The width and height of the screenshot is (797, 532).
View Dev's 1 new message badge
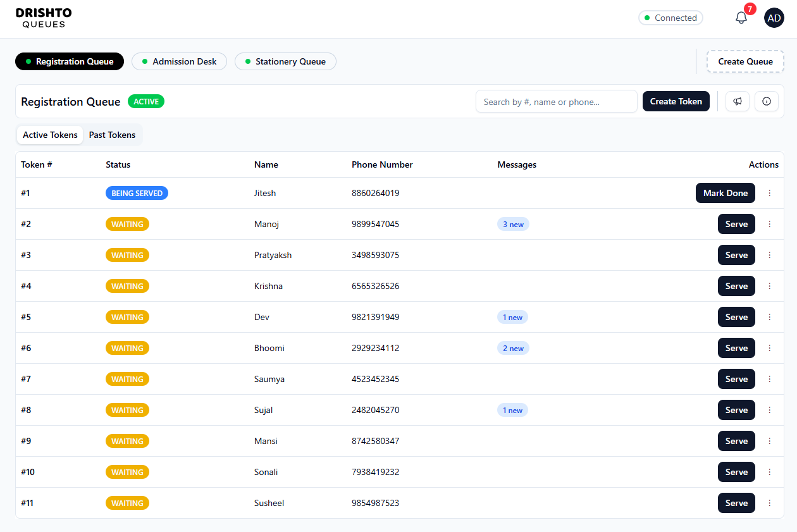coord(512,317)
